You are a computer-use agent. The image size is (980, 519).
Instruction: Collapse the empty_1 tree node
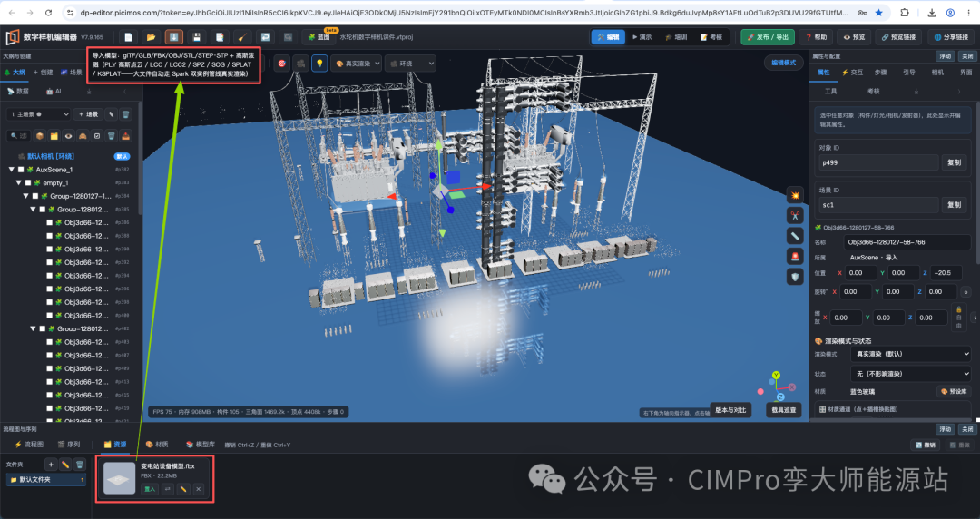[x=18, y=182]
